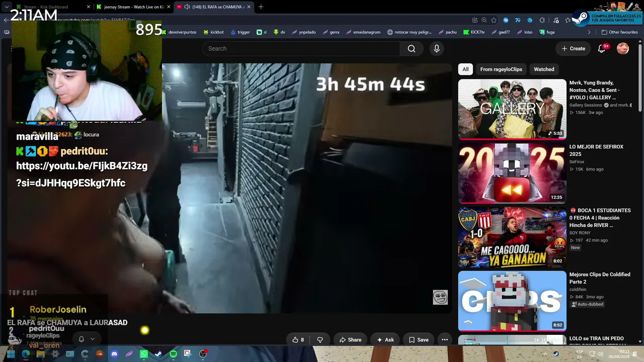This screenshot has width=644, height=362.
Task: Open the pachu bookmark
Action: pyautogui.click(x=447, y=32)
